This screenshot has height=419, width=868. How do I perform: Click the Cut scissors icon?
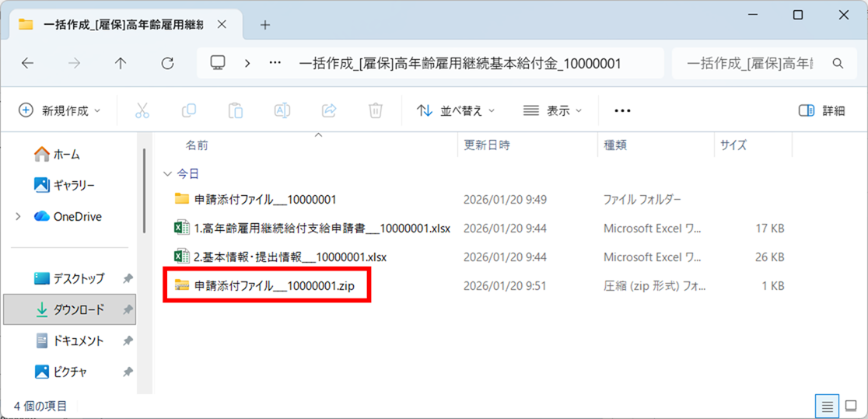(142, 110)
